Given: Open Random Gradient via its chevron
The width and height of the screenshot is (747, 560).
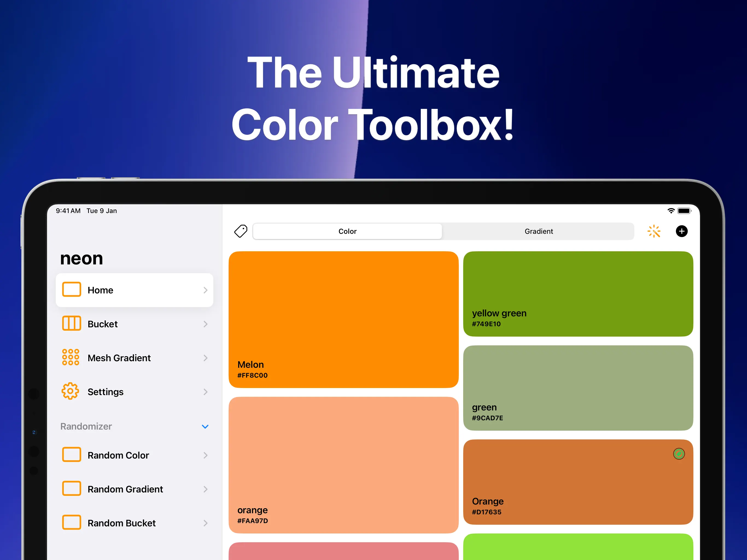Looking at the screenshot, I should pos(205,489).
